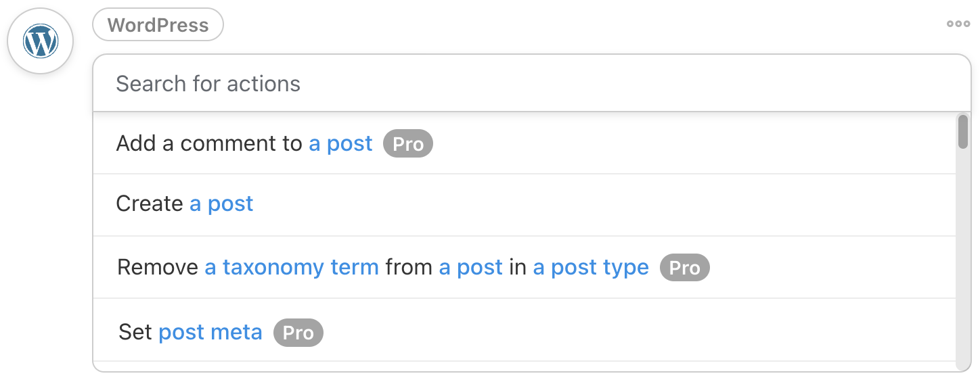This screenshot has width=980, height=380.
Task: Click the 'a post' token in the Create action
Action: click(221, 204)
